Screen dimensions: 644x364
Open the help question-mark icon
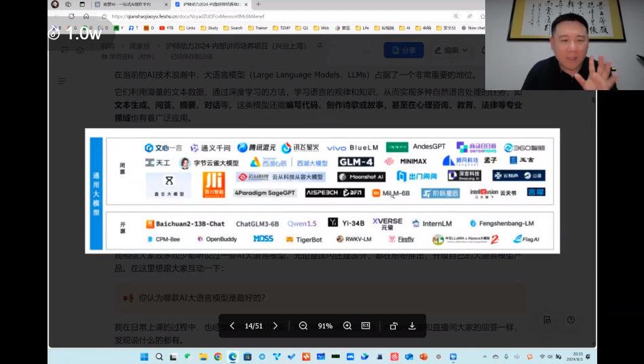click(571, 320)
